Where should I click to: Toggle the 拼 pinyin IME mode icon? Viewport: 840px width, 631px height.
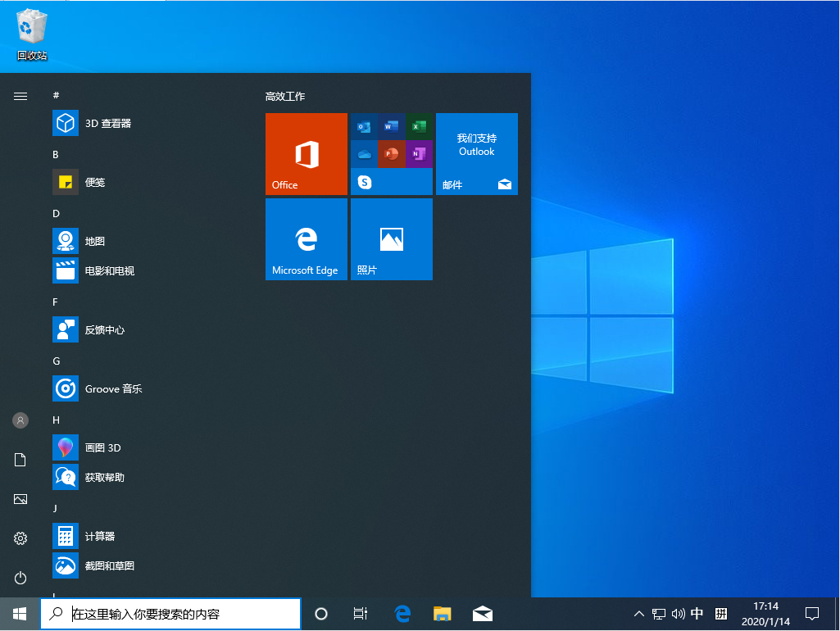pyautogui.click(x=720, y=613)
